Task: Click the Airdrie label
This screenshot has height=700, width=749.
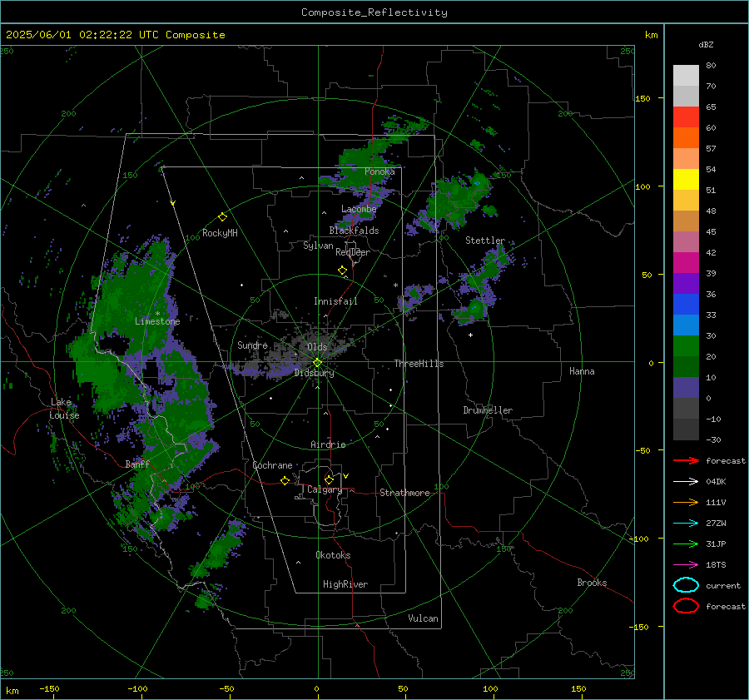Action: (328, 444)
